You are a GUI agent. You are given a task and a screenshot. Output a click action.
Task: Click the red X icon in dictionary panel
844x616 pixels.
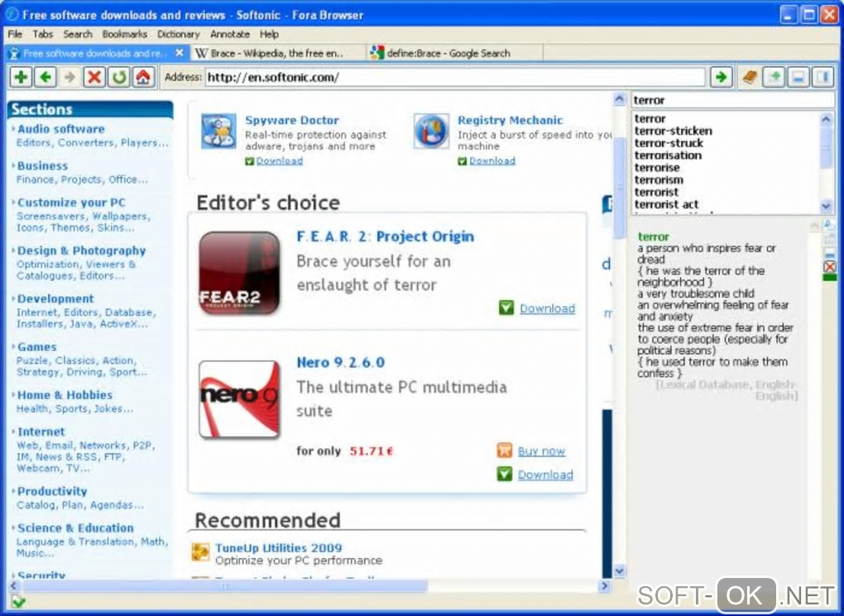click(829, 266)
